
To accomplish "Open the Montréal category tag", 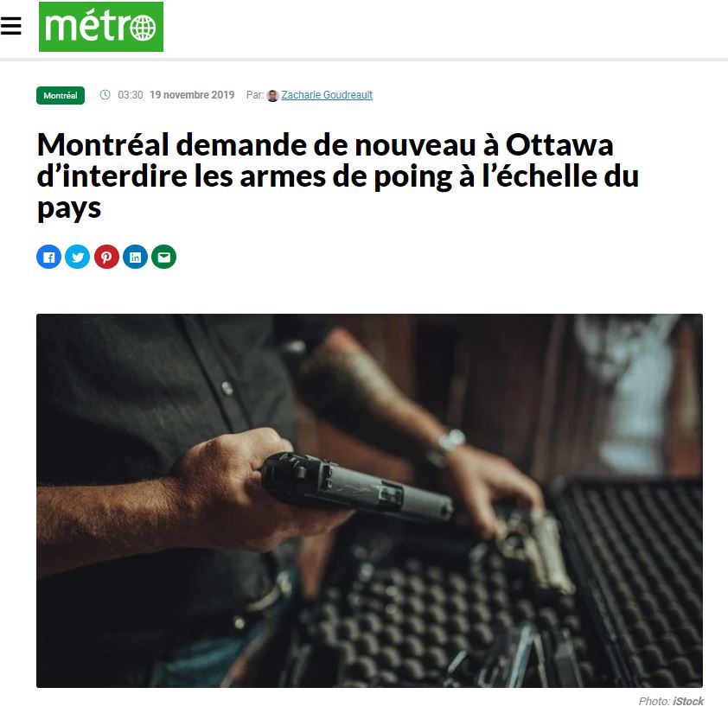I will click(x=61, y=96).
